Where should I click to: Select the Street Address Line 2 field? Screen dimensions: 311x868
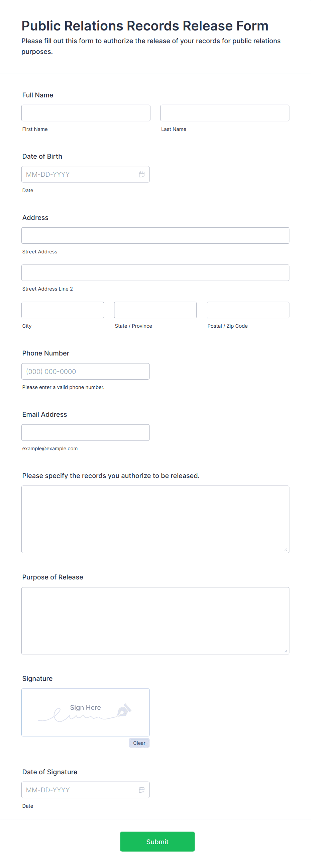[x=155, y=272]
